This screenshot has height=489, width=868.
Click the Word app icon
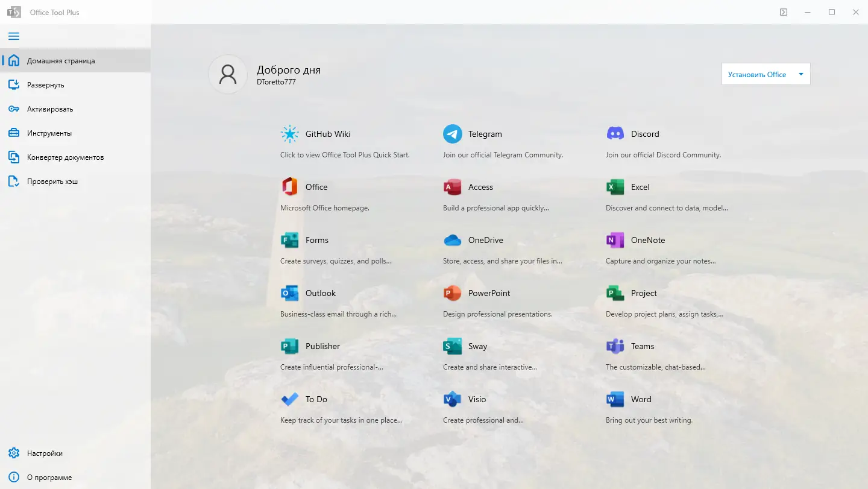615,399
